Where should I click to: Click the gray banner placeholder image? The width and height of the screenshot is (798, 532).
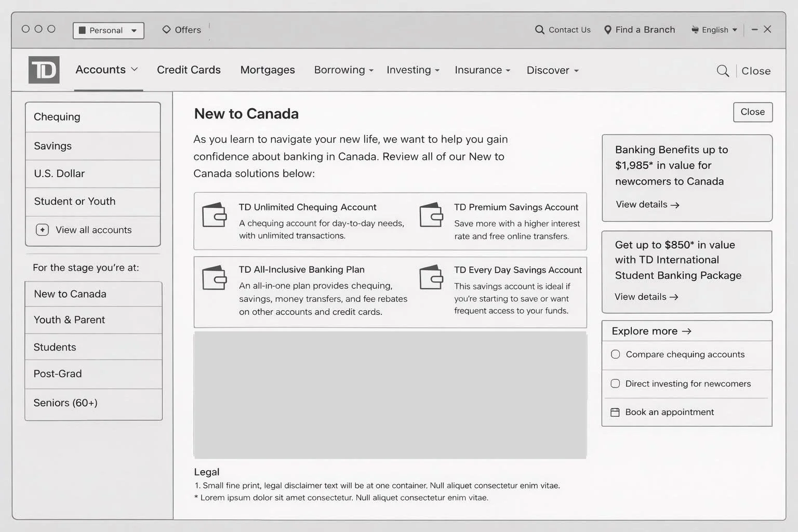click(x=390, y=395)
